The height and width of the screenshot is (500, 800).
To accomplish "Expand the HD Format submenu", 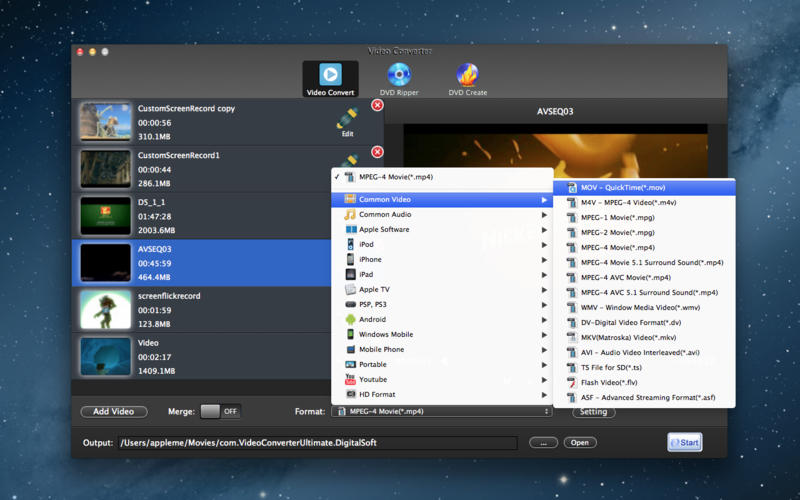I will [x=442, y=394].
